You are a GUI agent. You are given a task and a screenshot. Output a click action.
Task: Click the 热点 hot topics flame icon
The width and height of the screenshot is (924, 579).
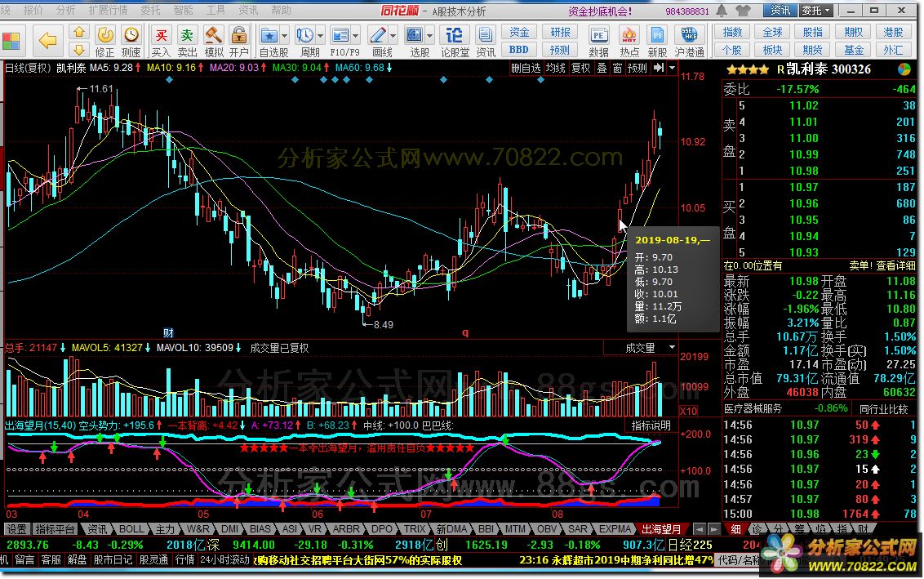629,41
